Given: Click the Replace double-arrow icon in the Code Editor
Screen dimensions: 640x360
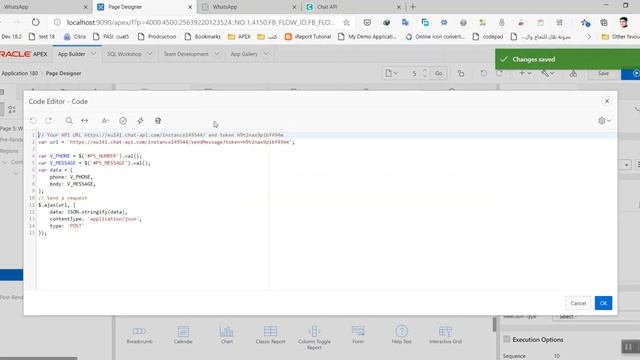Looking at the screenshot, I should click(84, 120).
